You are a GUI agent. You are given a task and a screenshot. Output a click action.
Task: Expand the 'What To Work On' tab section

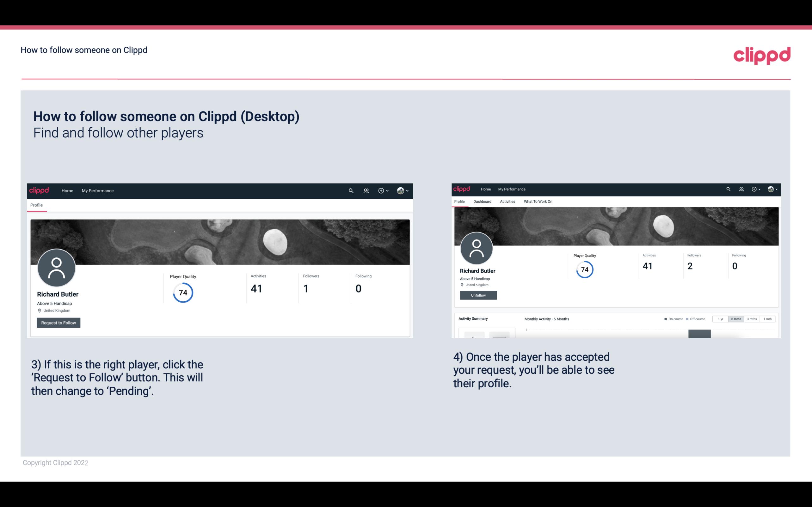538,201
